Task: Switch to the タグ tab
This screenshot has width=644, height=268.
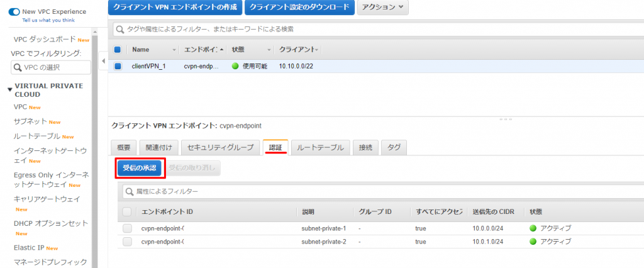Action: pyautogui.click(x=394, y=148)
